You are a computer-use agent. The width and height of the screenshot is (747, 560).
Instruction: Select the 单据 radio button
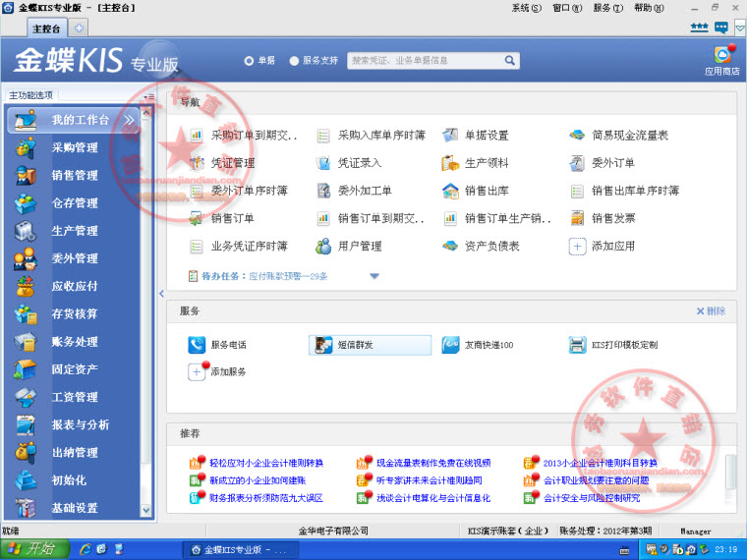250,61
